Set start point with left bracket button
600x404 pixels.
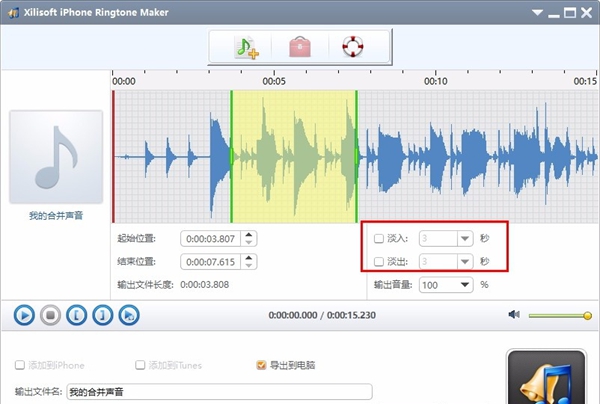tap(77, 315)
